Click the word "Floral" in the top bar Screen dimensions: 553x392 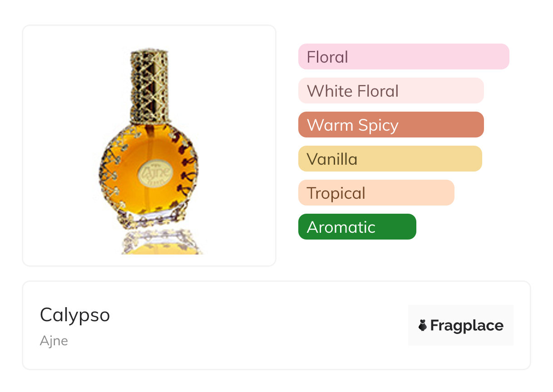(327, 57)
